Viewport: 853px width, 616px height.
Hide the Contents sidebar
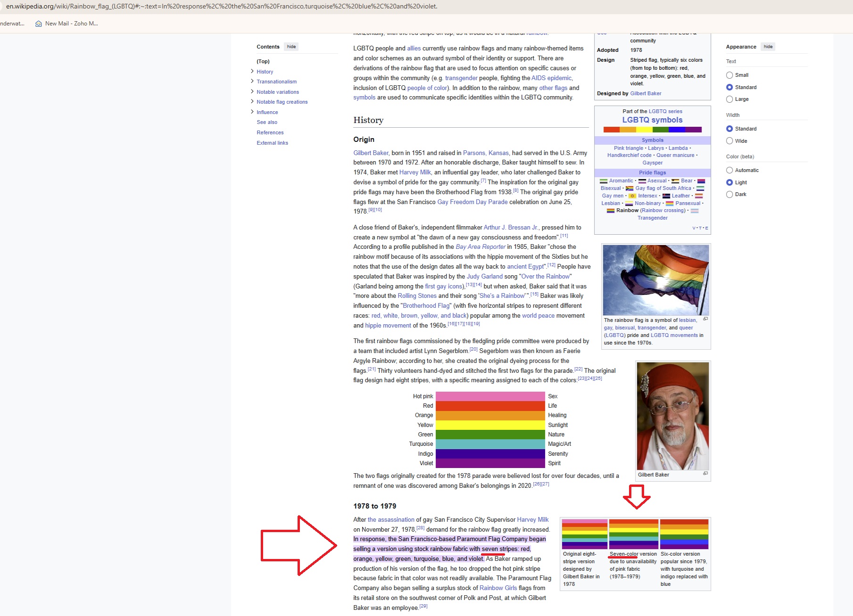point(291,47)
